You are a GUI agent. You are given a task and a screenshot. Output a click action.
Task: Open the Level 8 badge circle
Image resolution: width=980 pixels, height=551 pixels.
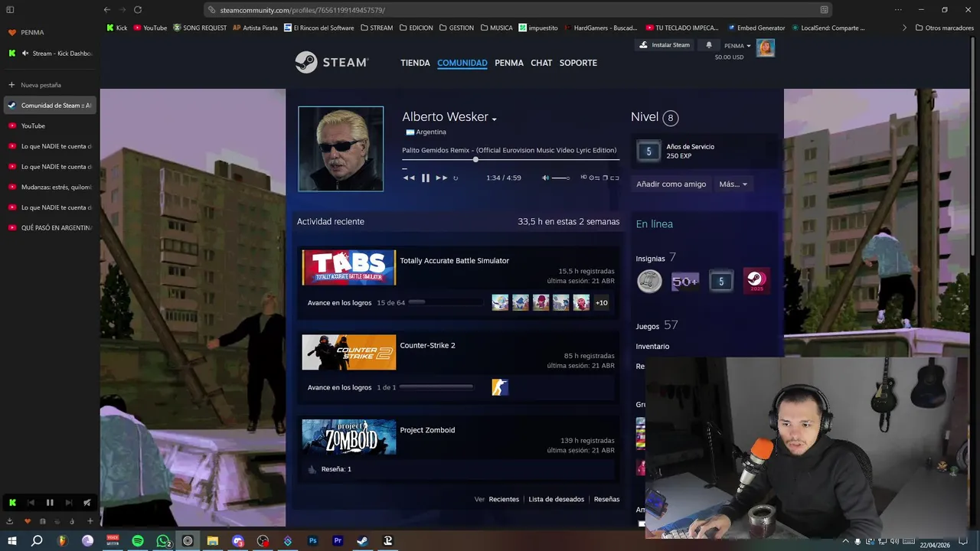tap(671, 118)
